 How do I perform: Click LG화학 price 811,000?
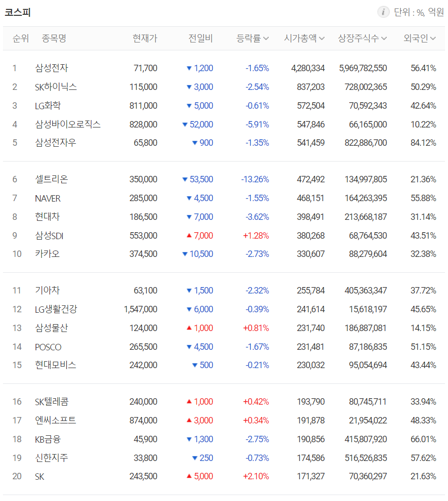[x=143, y=106]
